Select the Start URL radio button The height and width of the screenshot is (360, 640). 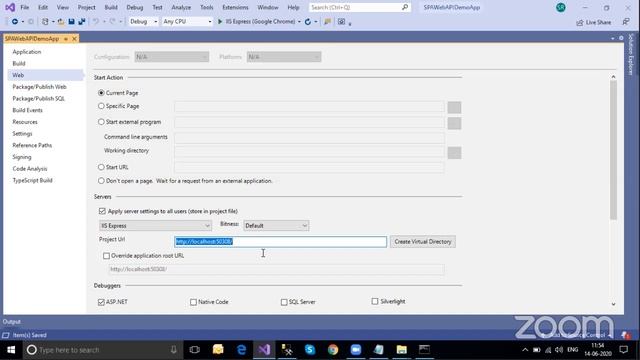tap(101, 167)
